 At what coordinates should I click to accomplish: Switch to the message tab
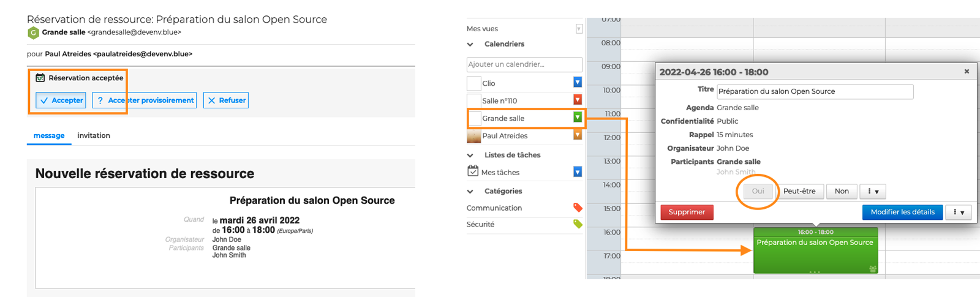tap(49, 135)
